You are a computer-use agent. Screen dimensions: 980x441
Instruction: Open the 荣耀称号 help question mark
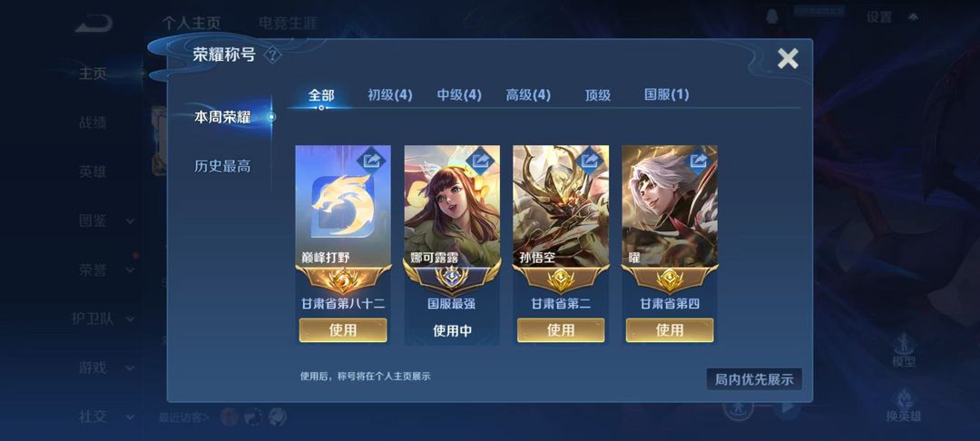(272, 55)
